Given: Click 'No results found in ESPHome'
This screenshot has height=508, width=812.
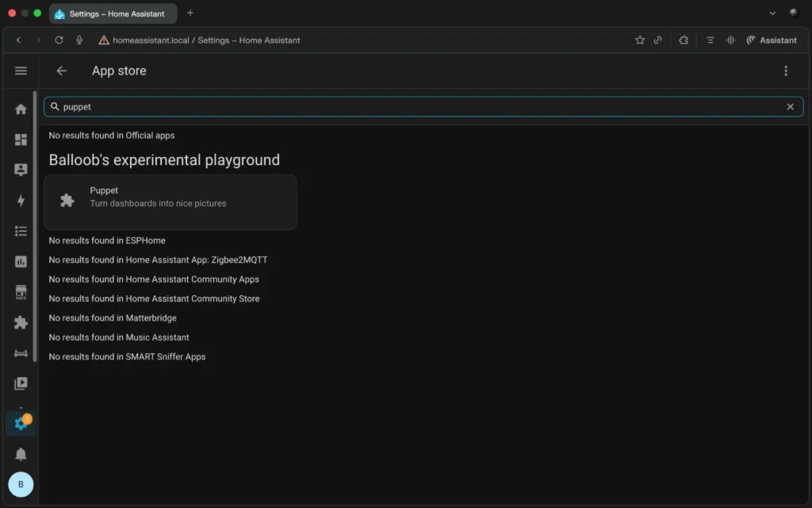Looking at the screenshot, I should coord(107,241).
